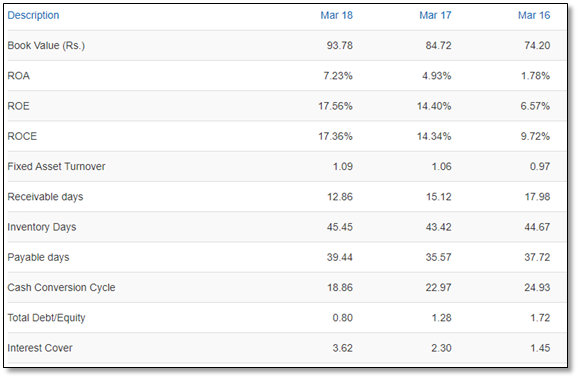The width and height of the screenshot is (578, 378).
Task: Select the ROE row label
Action: [18, 106]
